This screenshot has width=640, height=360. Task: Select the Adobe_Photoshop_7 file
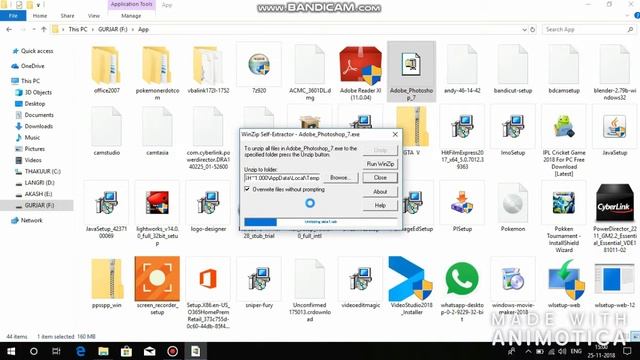(x=411, y=72)
